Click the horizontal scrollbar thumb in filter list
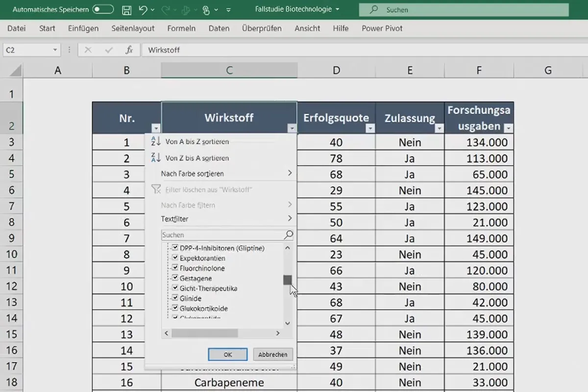 coord(205,333)
